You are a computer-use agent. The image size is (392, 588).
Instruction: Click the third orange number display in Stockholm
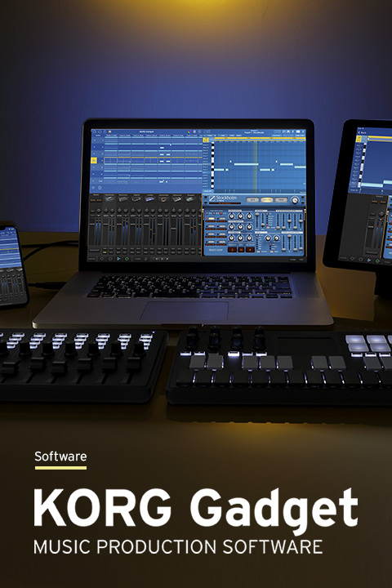[x=250, y=249]
